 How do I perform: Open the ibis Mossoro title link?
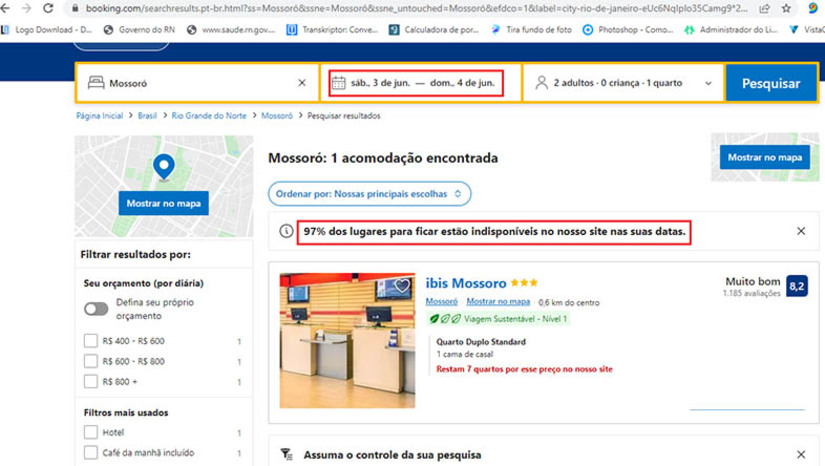click(x=466, y=283)
